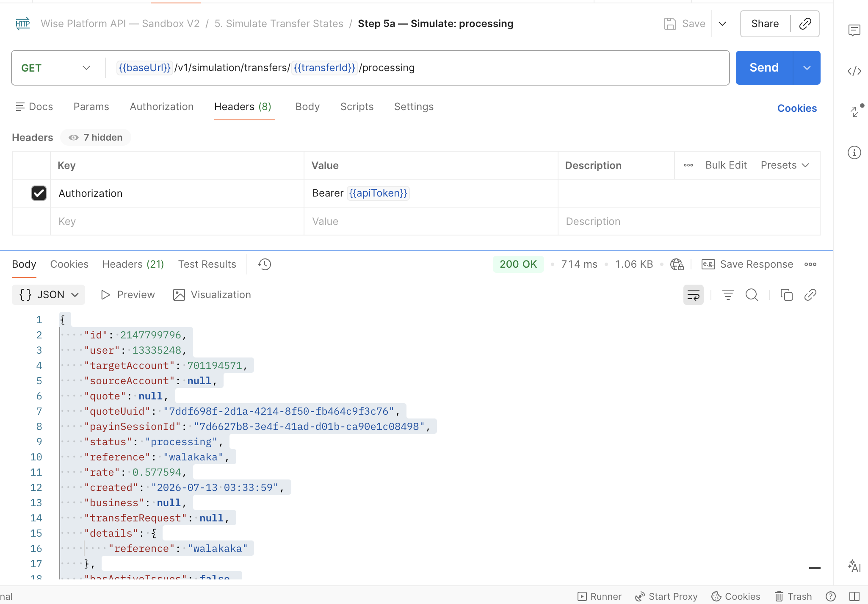The height and width of the screenshot is (604, 868).
Task: Open the Docs tab
Action: click(x=34, y=107)
